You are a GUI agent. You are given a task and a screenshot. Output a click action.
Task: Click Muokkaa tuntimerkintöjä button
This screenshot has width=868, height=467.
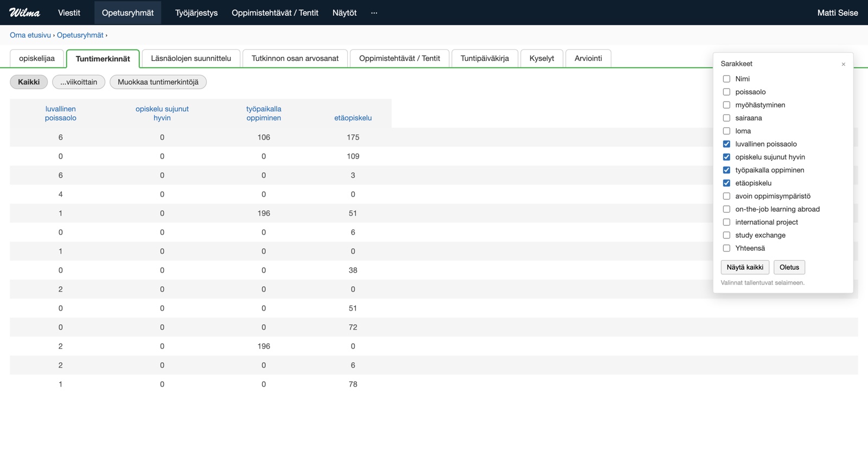click(158, 82)
